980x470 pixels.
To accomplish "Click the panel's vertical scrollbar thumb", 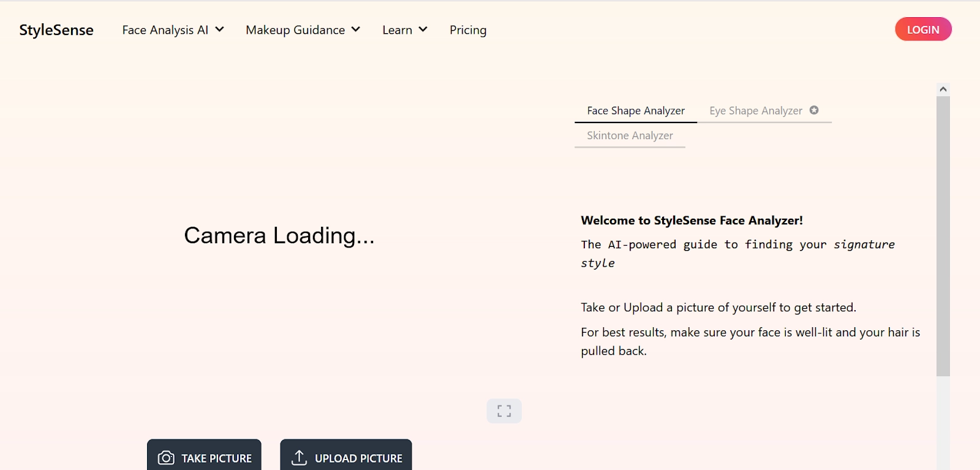I will coord(943,236).
